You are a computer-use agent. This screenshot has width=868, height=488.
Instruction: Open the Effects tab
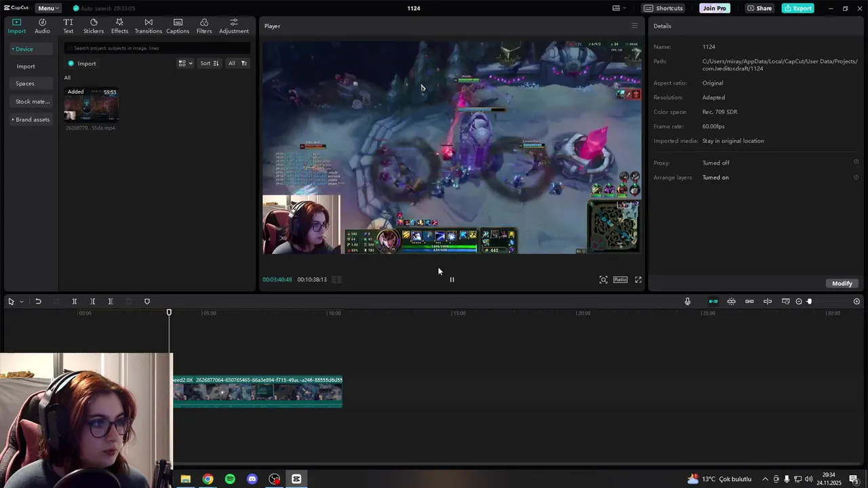pyautogui.click(x=119, y=26)
